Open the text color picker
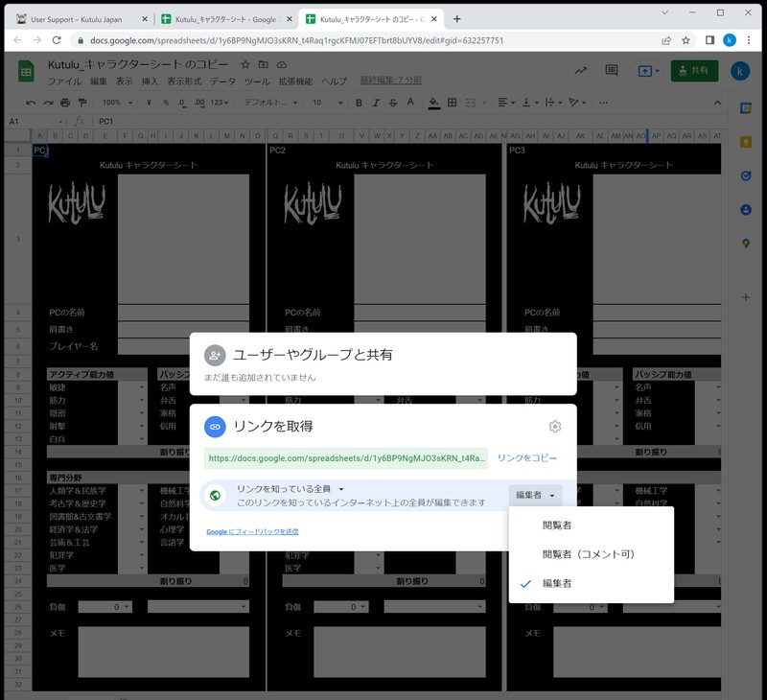Screen dimensions: 767x700 (x=410, y=103)
